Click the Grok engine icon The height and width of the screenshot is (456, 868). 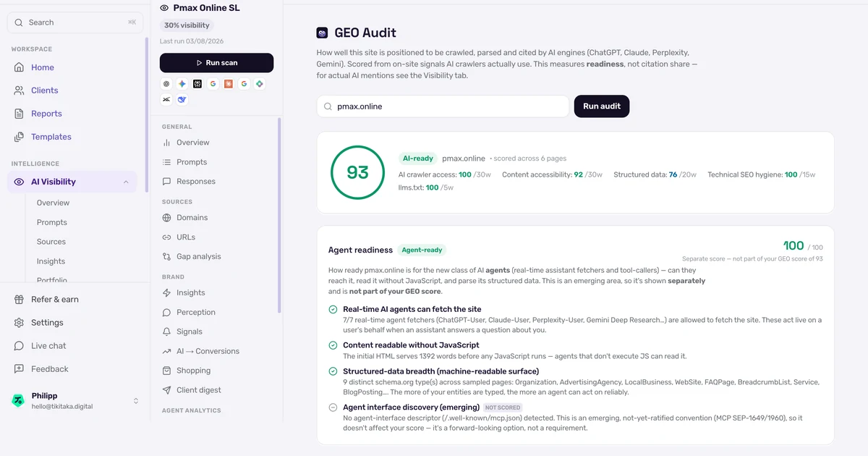tap(166, 99)
